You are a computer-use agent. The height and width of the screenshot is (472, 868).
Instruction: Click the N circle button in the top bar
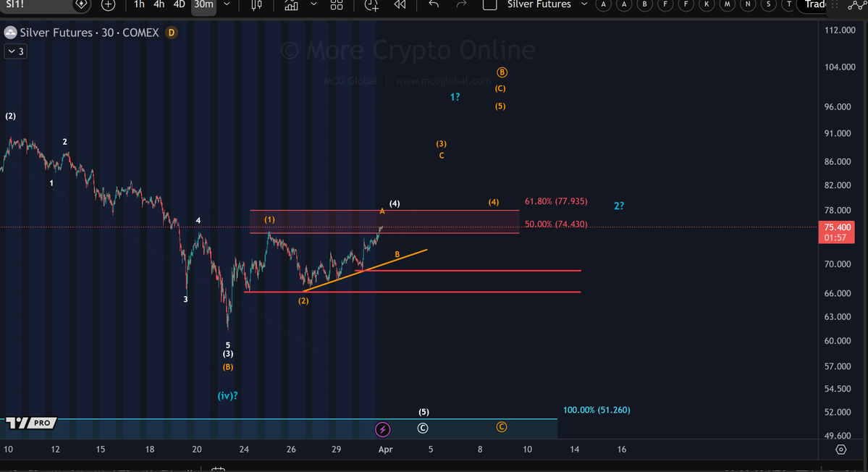748,4
